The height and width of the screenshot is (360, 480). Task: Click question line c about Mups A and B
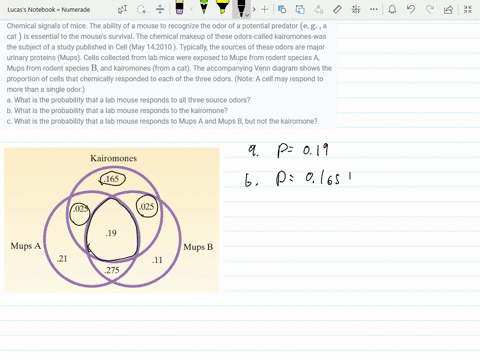click(x=162, y=121)
